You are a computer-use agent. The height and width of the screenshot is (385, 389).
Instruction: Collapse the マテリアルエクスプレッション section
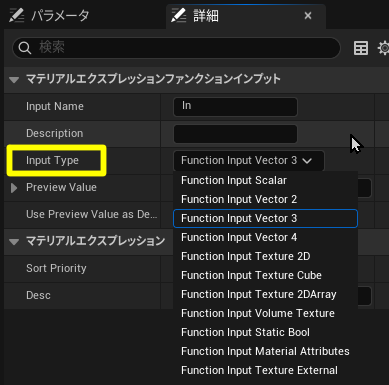point(14,242)
